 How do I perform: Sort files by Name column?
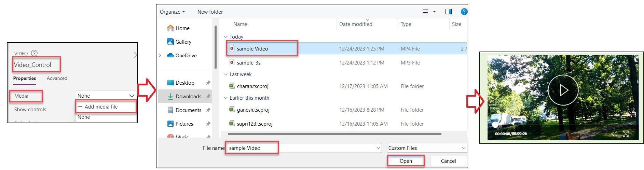240,24
